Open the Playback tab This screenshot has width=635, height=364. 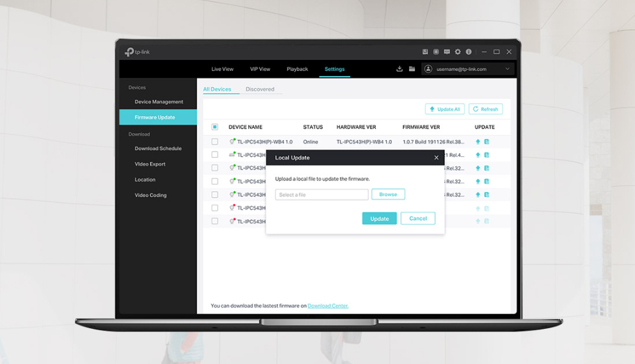point(297,69)
